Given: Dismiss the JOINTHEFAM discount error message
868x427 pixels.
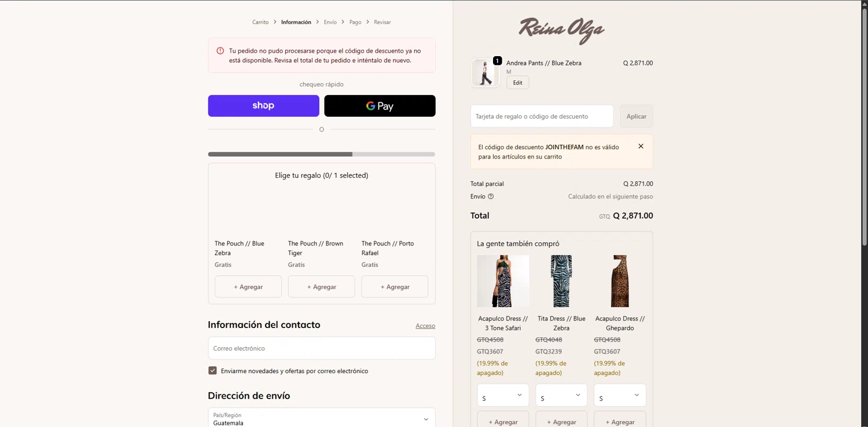Looking at the screenshot, I should pyautogui.click(x=641, y=146).
